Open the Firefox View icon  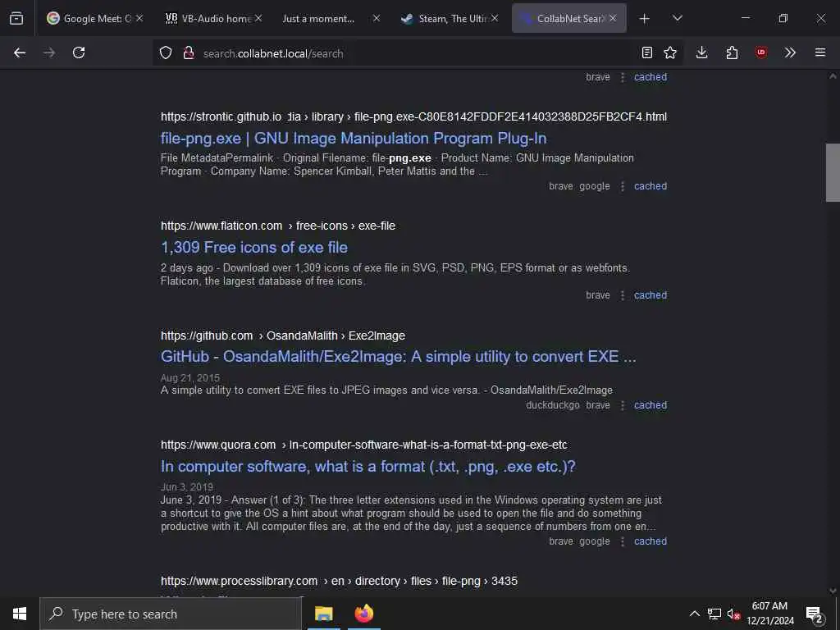(x=16, y=18)
